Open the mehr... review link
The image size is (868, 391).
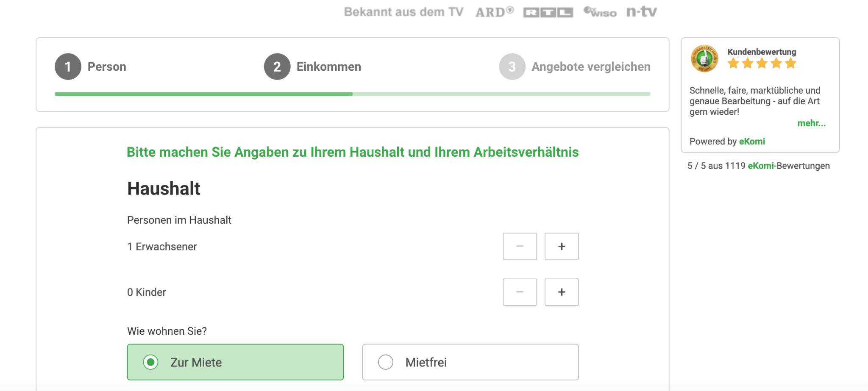tap(812, 123)
